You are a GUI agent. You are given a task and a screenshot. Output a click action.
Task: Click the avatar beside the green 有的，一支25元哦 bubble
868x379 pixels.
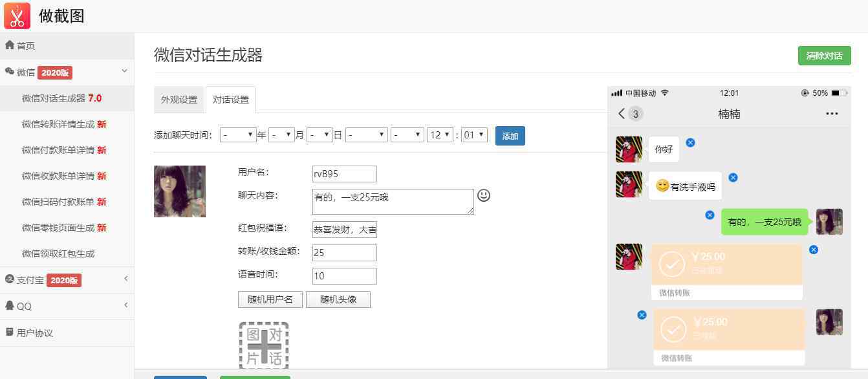tap(829, 222)
